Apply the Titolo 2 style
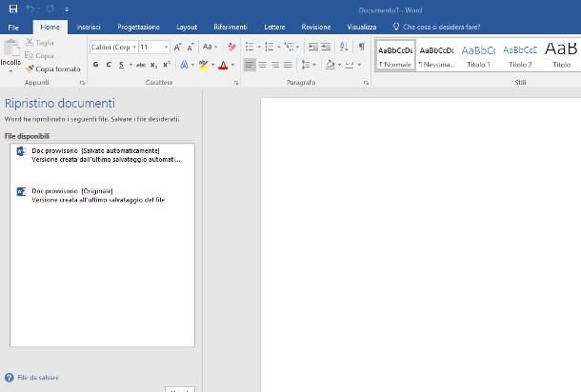 click(520, 55)
